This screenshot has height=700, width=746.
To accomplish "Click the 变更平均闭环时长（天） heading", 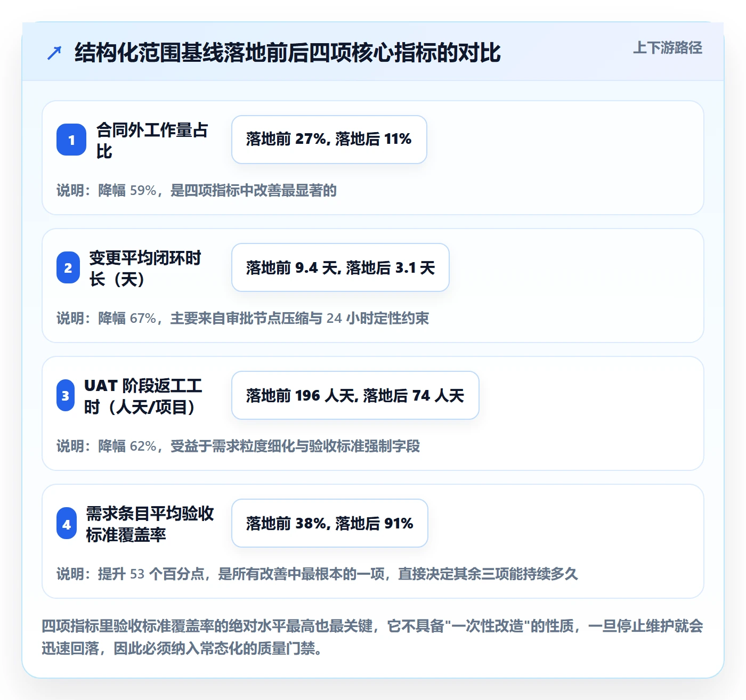I will coord(145,268).
